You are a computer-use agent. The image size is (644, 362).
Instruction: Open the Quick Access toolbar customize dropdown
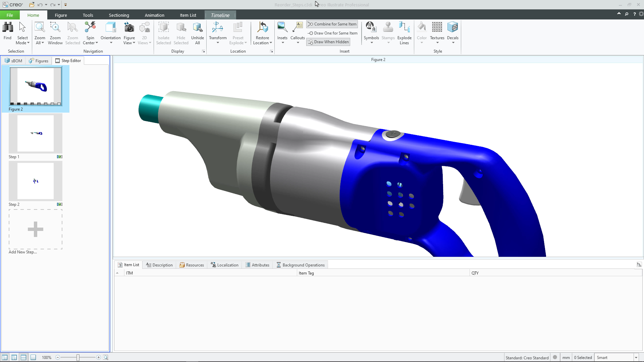[x=66, y=5]
